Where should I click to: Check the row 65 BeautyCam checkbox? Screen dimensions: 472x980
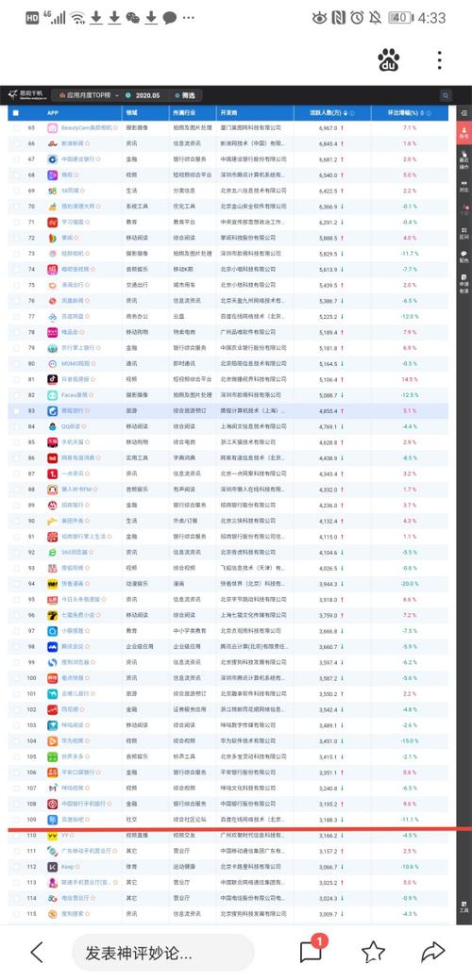[16, 128]
